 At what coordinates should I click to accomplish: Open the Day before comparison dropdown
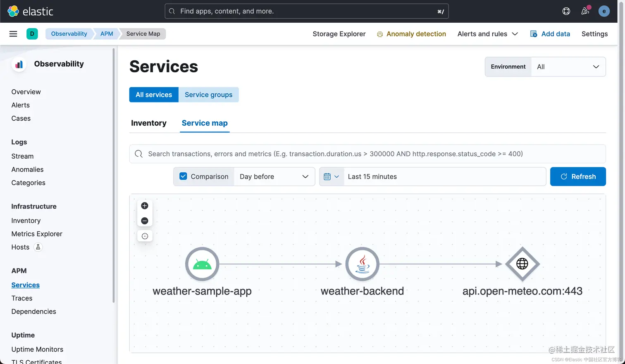click(x=274, y=176)
